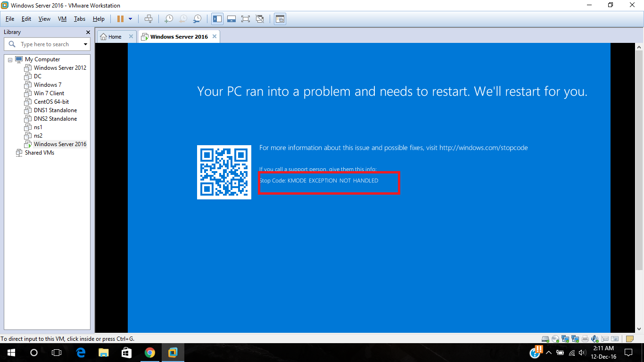Click the network adapter icon beside the printer icon
This screenshot has height=362, width=644.
(x=575, y=338)
